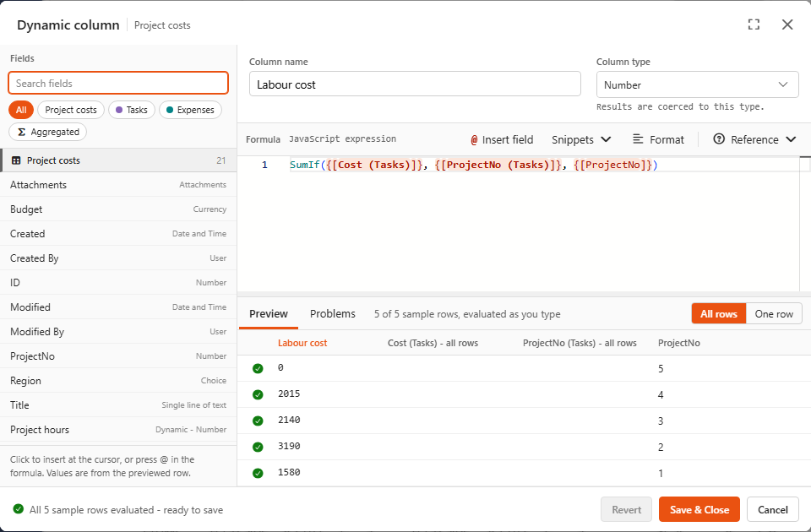Insert the Title field
The image size is (811, 532).
[118, 404]
